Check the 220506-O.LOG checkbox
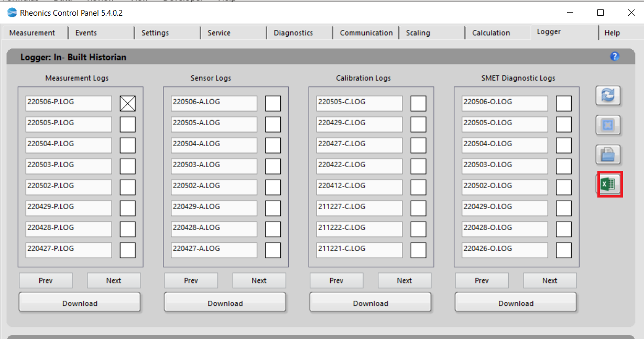Viewport: 644px width, 339px height. click(x=564, y=104)
